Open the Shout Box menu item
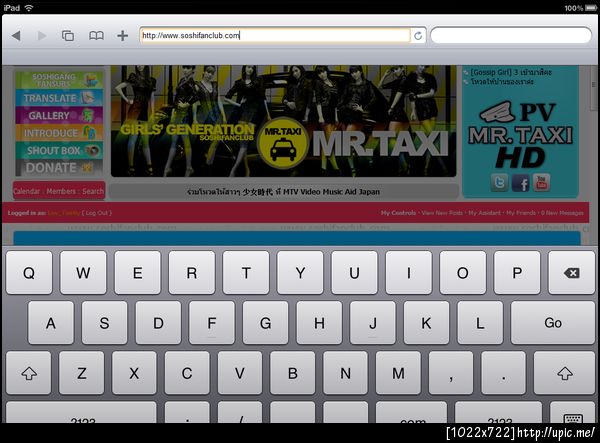Image resolution: width=600 pixels, height=443 pixels. pyautogui.click(x=59, y=150)
